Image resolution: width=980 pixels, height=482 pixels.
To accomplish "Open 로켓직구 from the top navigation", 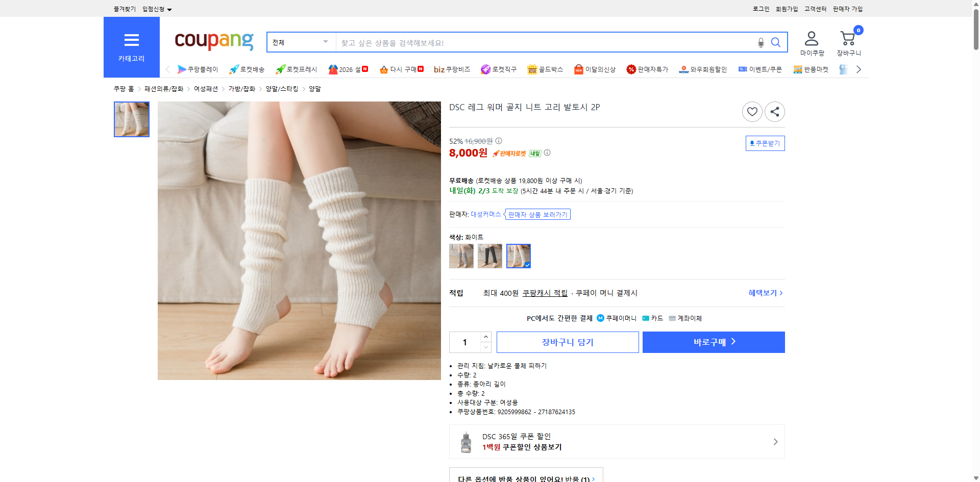I will pos(484,69).
